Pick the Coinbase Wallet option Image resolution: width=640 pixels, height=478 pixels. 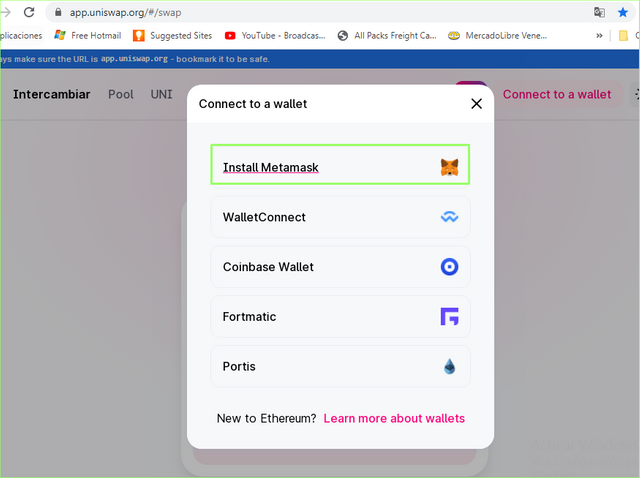point(340,267)
